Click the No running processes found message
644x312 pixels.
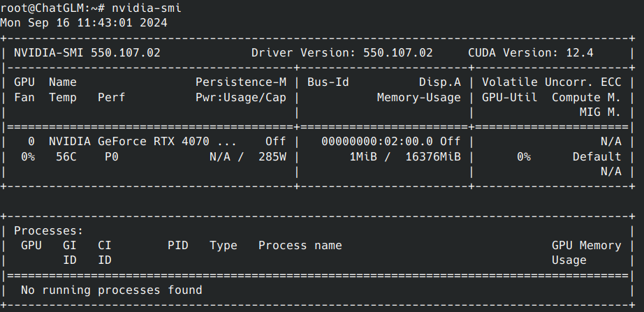pos(111,290)
